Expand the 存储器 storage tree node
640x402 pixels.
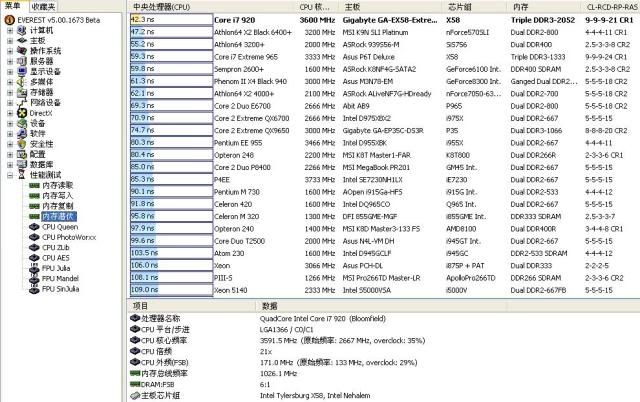pyautogui.click(x=9, y=92)
